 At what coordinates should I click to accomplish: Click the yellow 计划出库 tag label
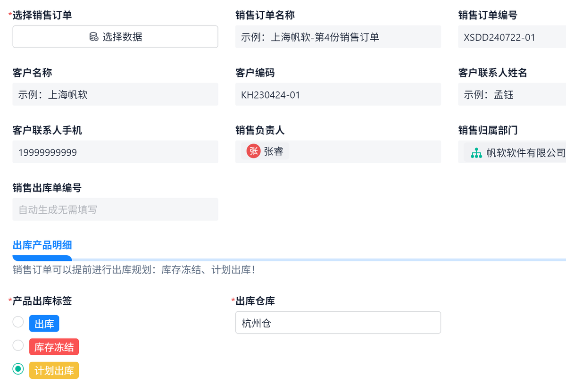tap(54, 370)
